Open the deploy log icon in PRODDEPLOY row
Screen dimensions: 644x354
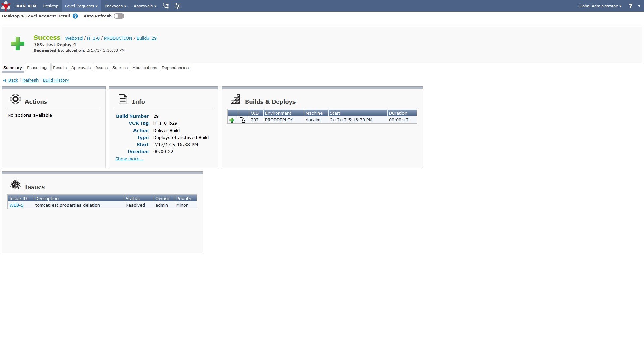(x=243, y=120)
